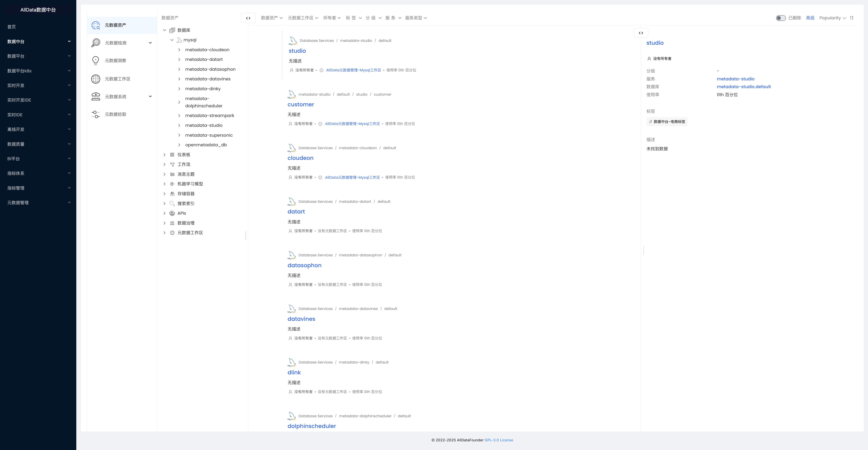The image size is (868, 450).
Task: Open the datavines result title link
Action: point(301,319)
